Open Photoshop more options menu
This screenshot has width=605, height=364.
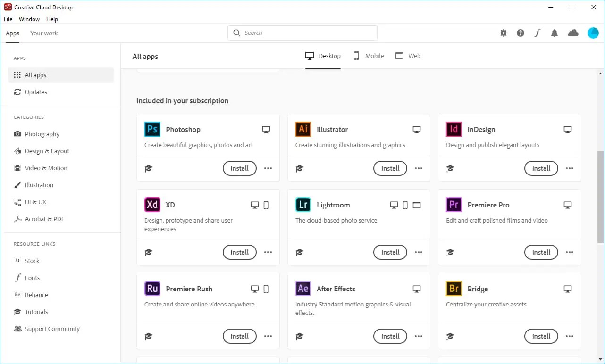click(268, 168)
